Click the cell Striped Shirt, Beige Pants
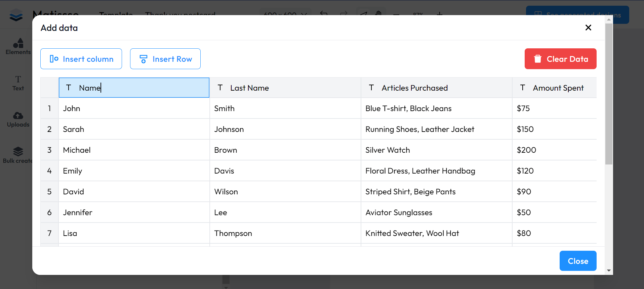The image size is (644, 289). coord(437,192)
